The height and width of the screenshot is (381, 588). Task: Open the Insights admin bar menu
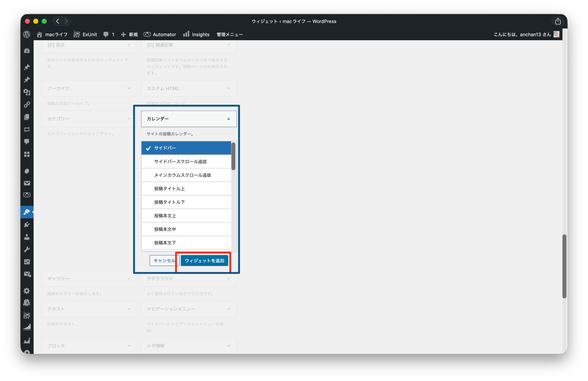196,34
